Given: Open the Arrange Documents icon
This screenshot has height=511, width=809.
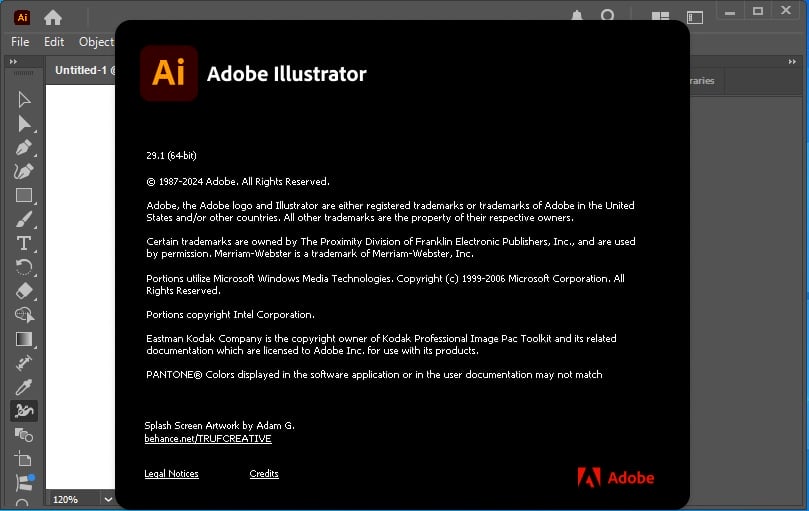Looking at the screenshot, I should click(660, 17).
